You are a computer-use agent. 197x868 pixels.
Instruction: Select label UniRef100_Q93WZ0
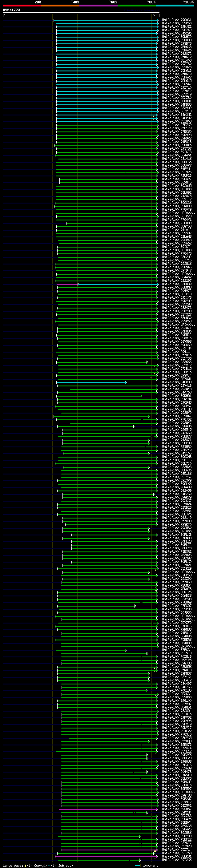coord(176,67)
